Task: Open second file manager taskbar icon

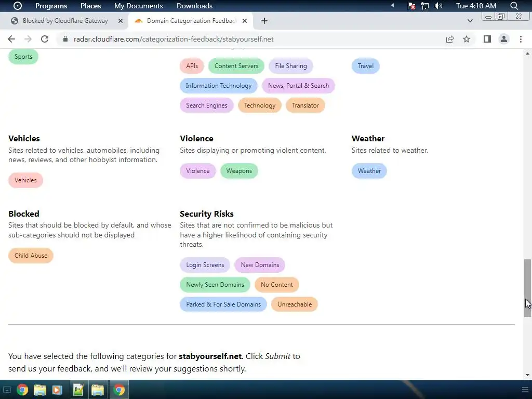Action: [98, 390]
